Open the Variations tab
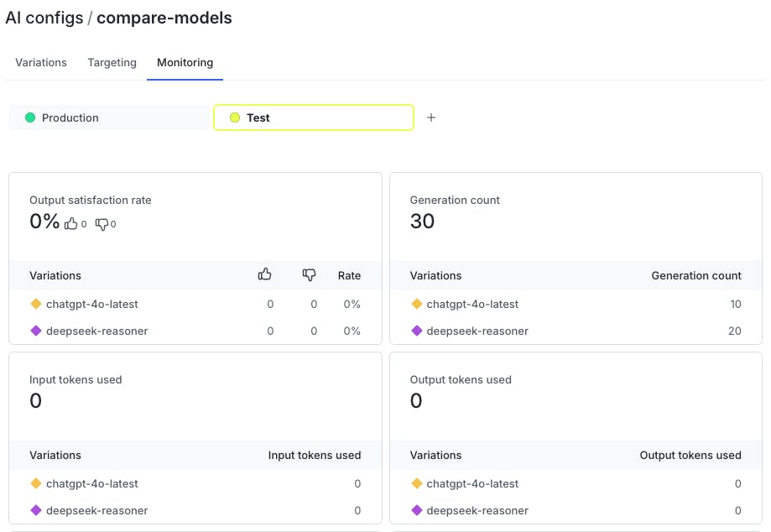 pos(41,62)
